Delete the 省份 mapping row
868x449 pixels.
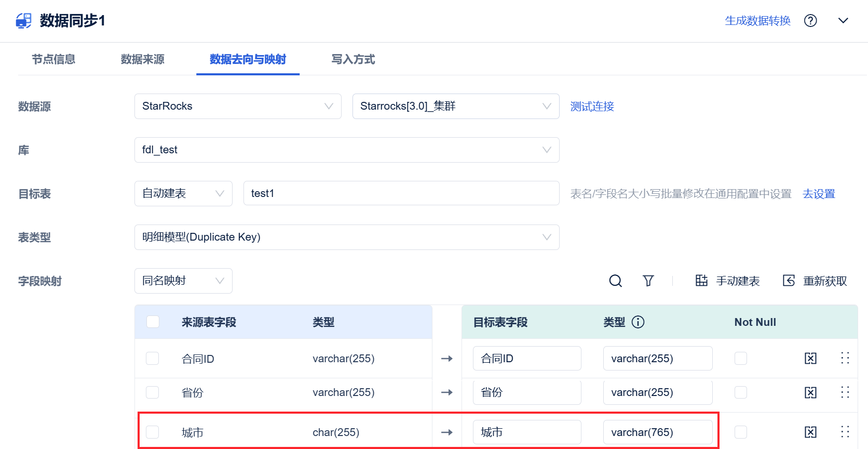point(810,392)
